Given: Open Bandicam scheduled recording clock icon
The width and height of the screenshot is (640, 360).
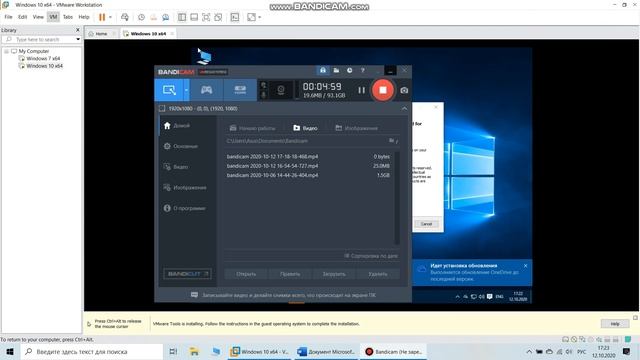Looking at the screenshot, I should 349,71.
